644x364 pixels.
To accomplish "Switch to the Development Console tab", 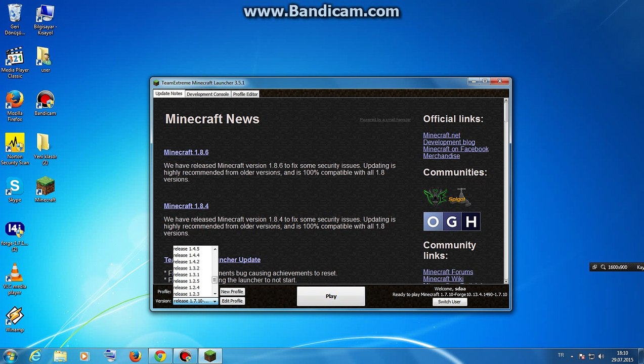I will pos(208,94).
